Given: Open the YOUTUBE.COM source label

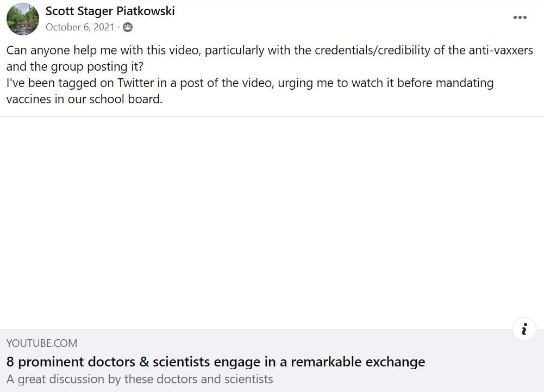Looking at the screenshot, I should click(x=42, y=343).
